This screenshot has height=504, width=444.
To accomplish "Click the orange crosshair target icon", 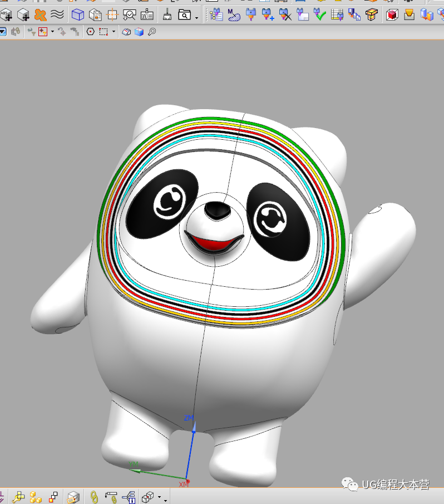I will [112, 15].
